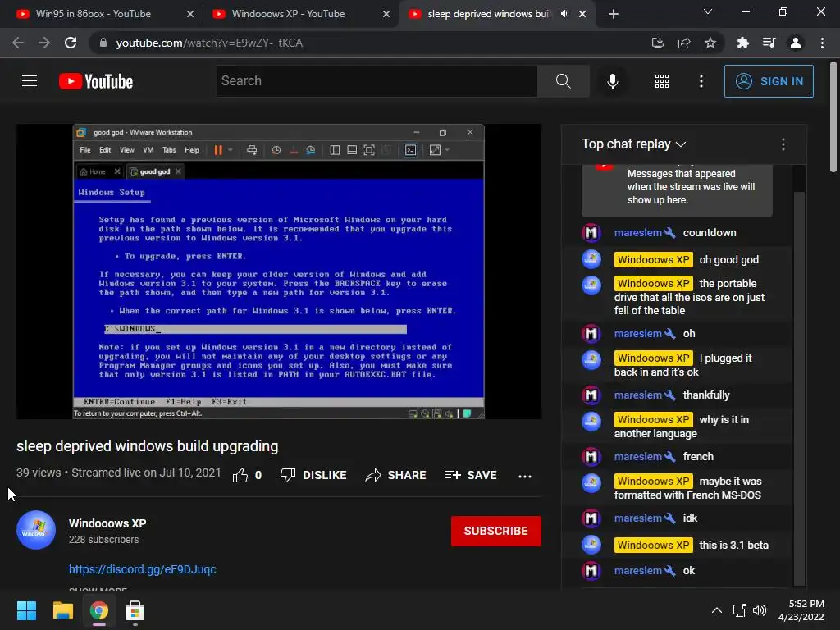This screenshot has width=840, height=630.
Task: Click mareslem avatar beside 'french' message
Action: tap(591, 456)
